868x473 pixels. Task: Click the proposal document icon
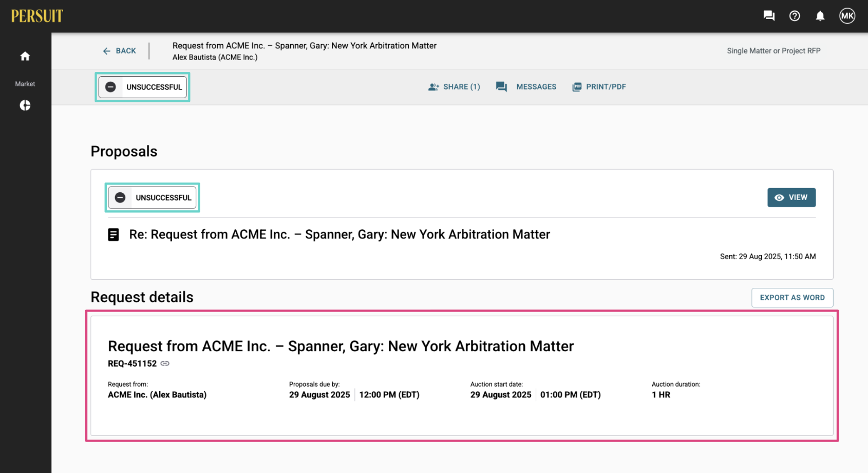(114, 235)
